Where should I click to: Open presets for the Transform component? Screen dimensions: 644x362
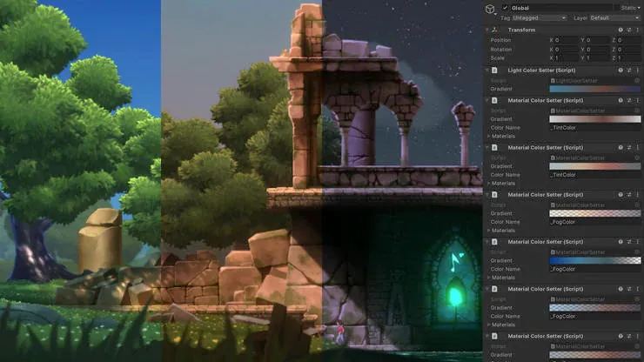tap(629, 30)
